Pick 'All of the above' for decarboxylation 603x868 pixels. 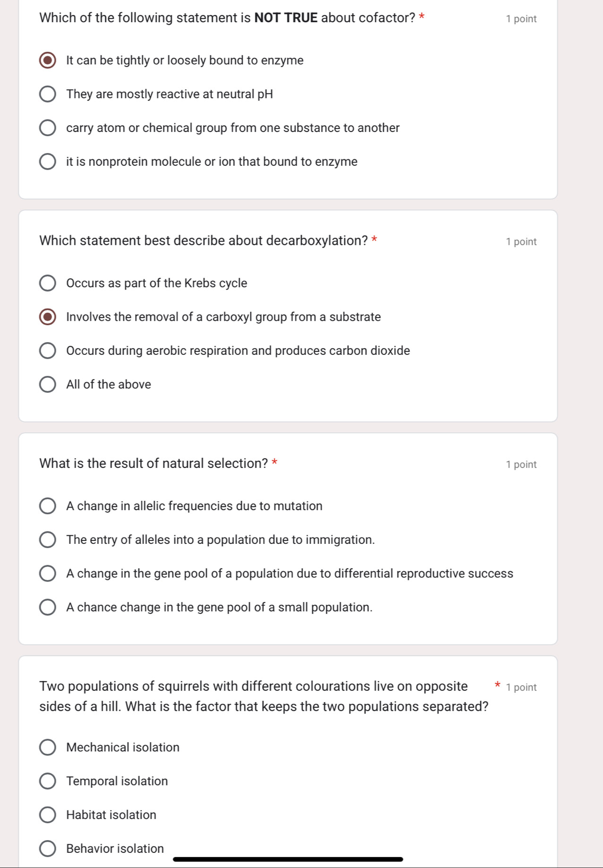tap(47, 385)
